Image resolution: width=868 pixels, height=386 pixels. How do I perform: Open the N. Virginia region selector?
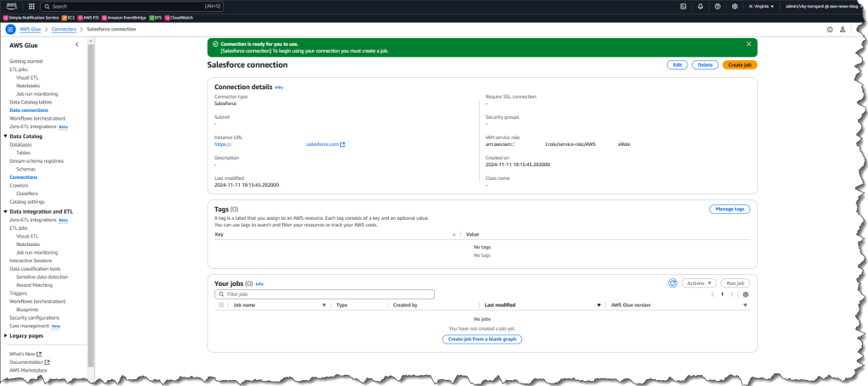761,6
